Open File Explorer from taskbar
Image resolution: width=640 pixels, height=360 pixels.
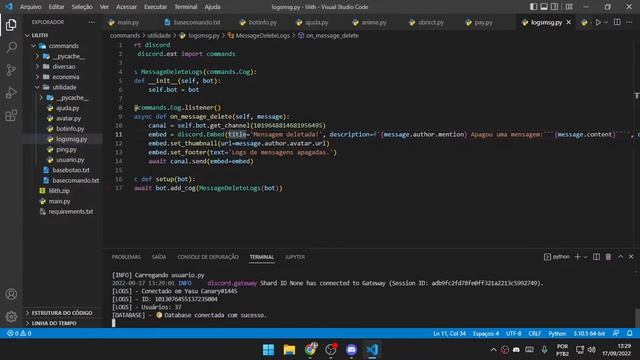[x=289, y=350]
